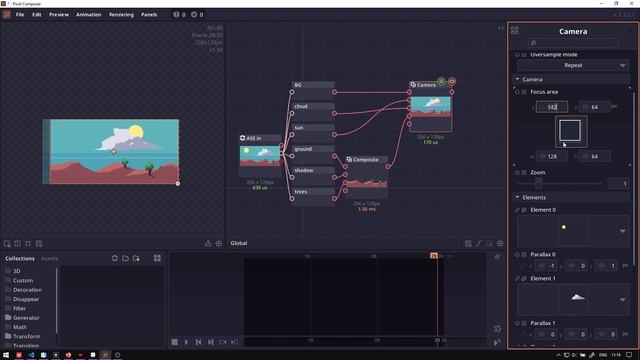Select the Collections tab

tap(20, 258)
